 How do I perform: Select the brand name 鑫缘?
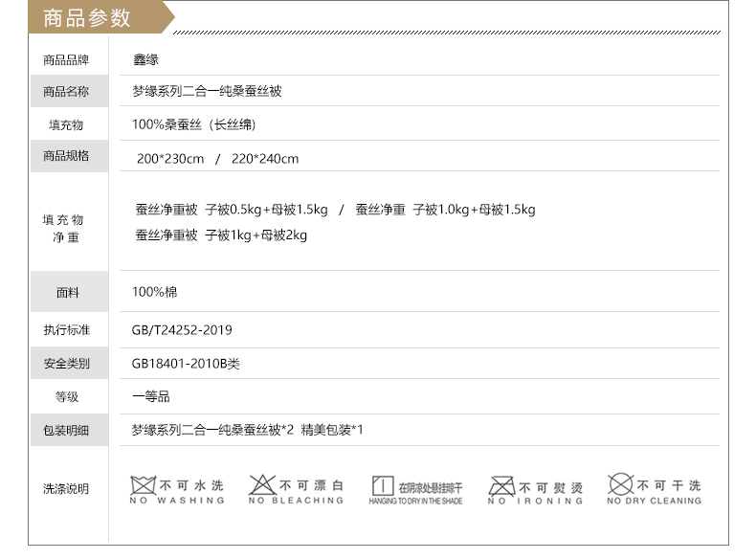145,59
